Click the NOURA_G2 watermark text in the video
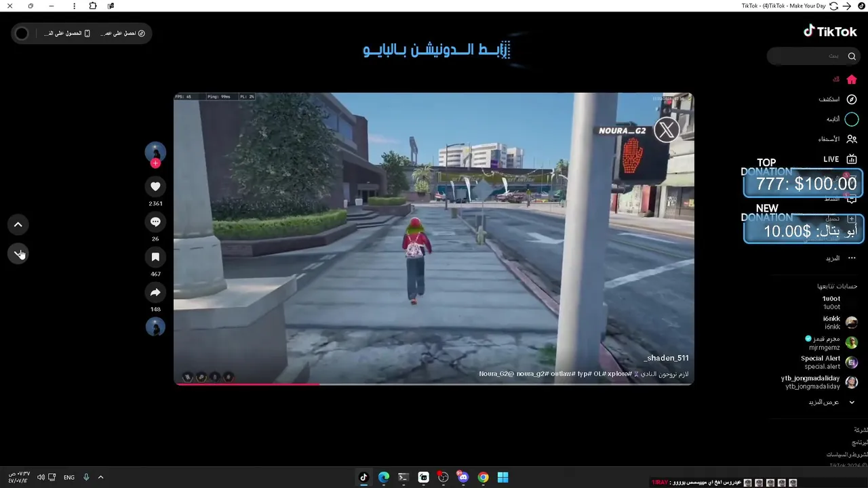Screen dimensions: 868x488 622,131
